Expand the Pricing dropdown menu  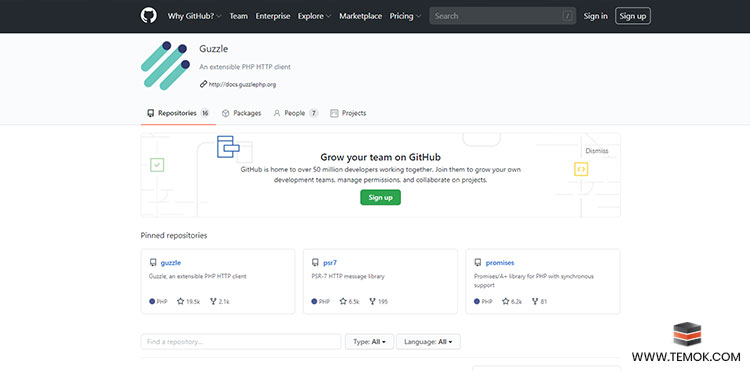tap(405, 16)
